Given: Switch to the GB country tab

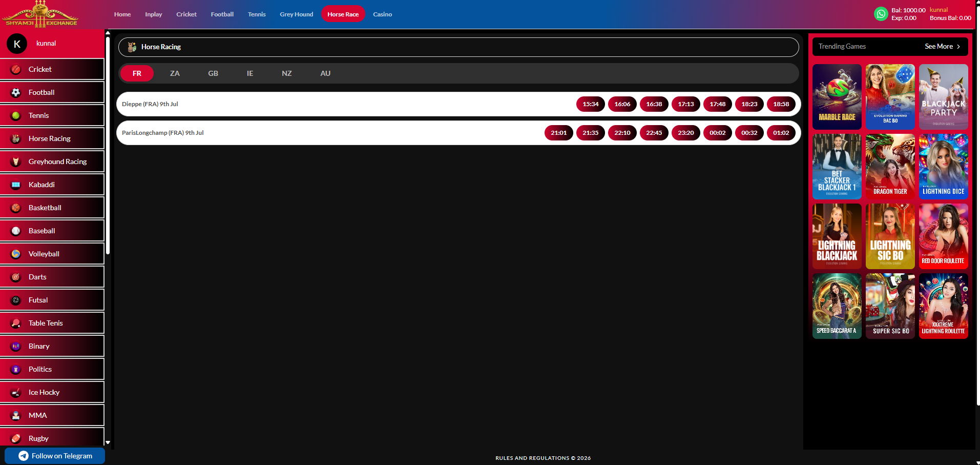Looking at the screenshot, I should 213,73.
